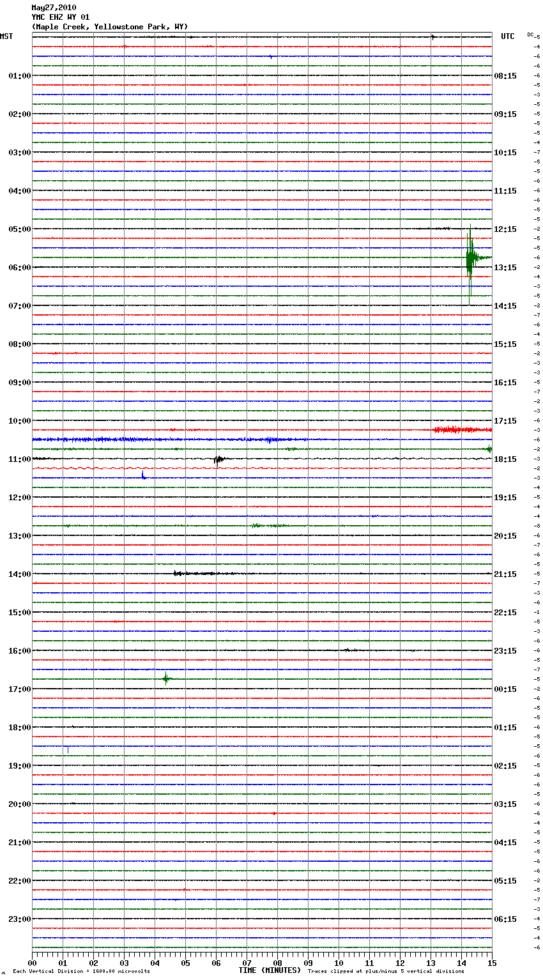Click the 23:00 MST time label
The width and height of the screenshot is (543, 980).
20,919
